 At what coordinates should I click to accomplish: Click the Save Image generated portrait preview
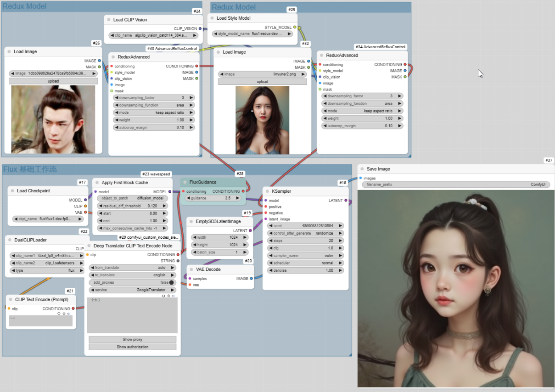point(456,289)
